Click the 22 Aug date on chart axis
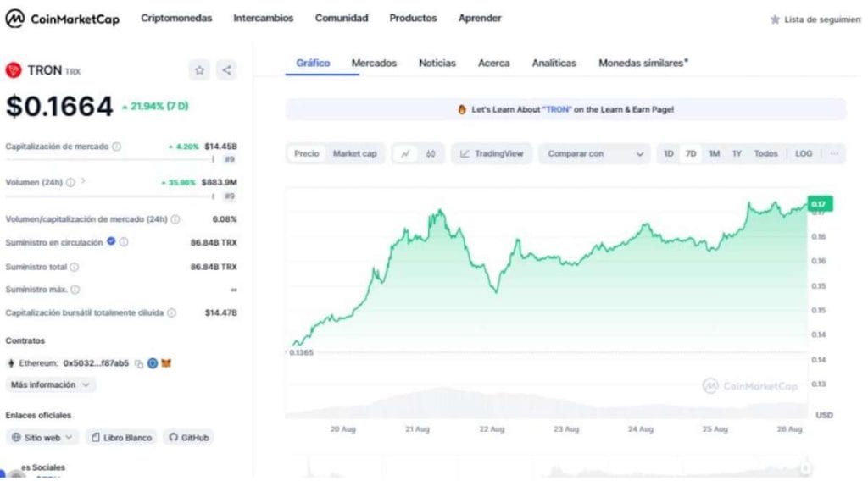The height and width of the screenshot is (481, 868). click(492, 429)
